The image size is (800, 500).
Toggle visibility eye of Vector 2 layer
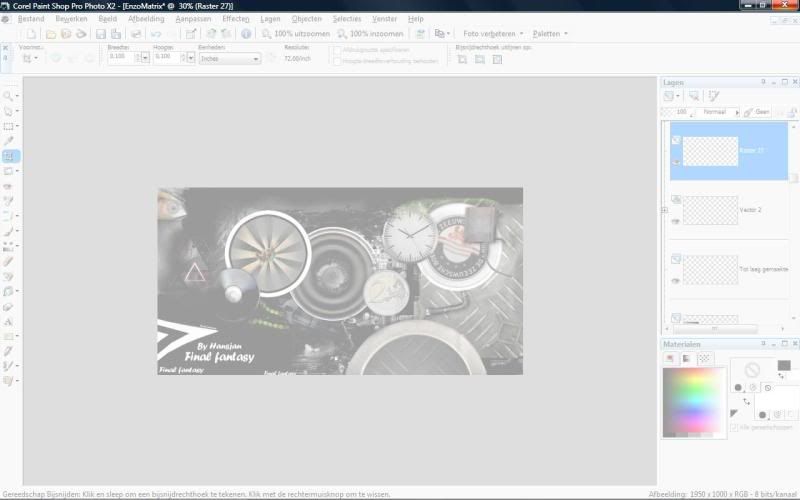676,221
